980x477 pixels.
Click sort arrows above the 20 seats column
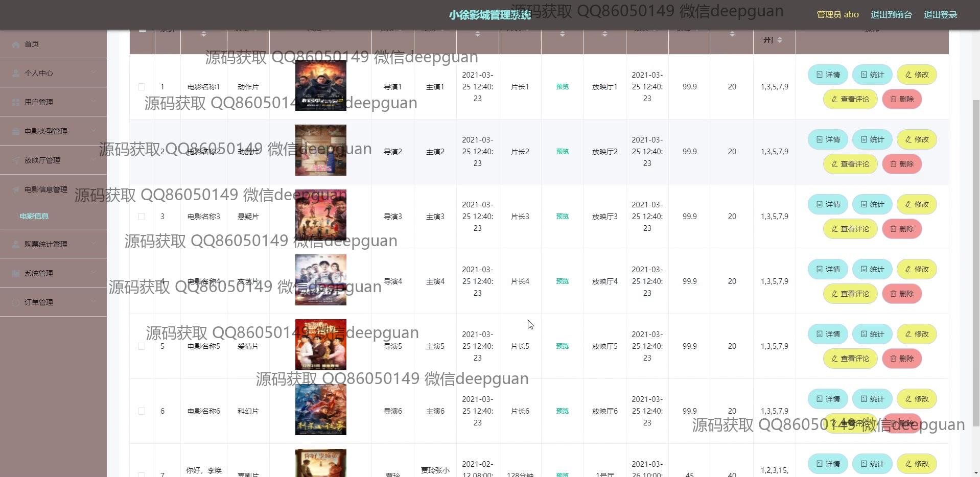[732, 34]
